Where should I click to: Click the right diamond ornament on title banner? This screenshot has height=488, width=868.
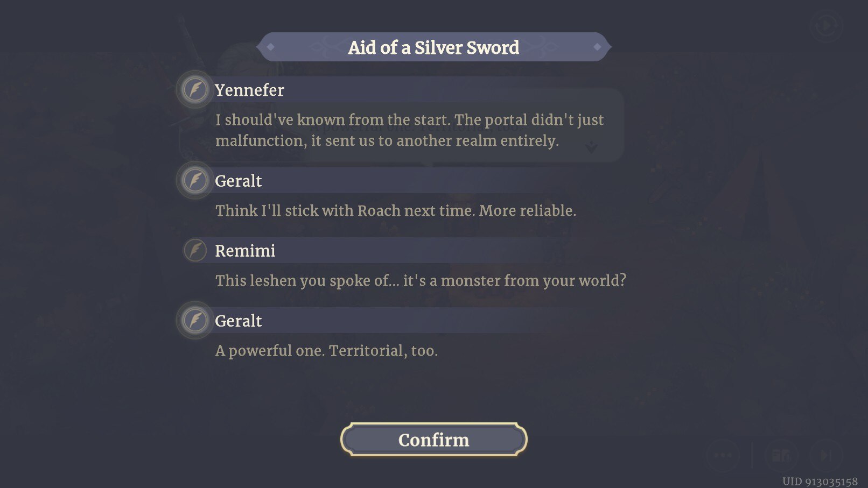pos(597,47)
